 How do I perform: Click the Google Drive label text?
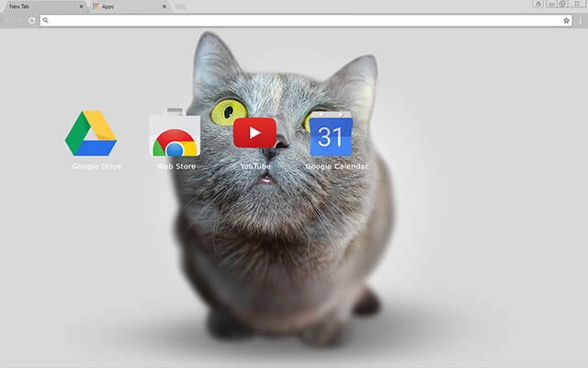click(x=96, y=167)
